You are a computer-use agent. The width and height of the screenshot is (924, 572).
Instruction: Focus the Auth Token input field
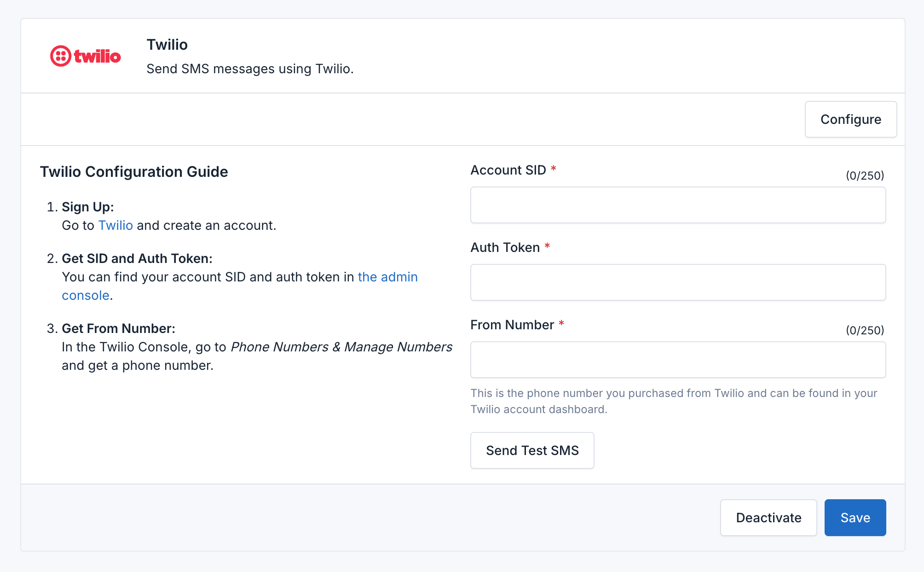pos(678,282)
